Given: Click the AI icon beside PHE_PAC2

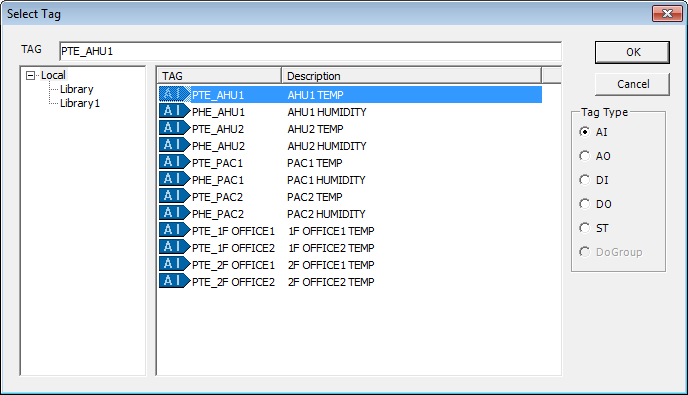Looking at the screenshot, I should coord(175,213).
